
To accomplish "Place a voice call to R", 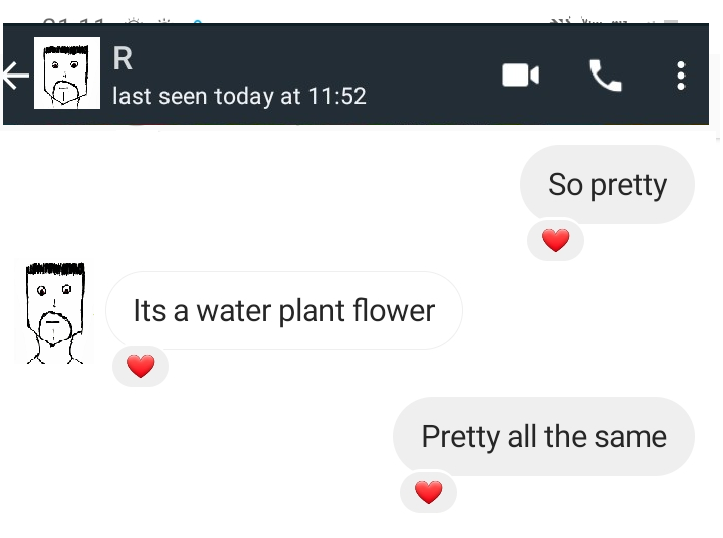I will point(605,75).
